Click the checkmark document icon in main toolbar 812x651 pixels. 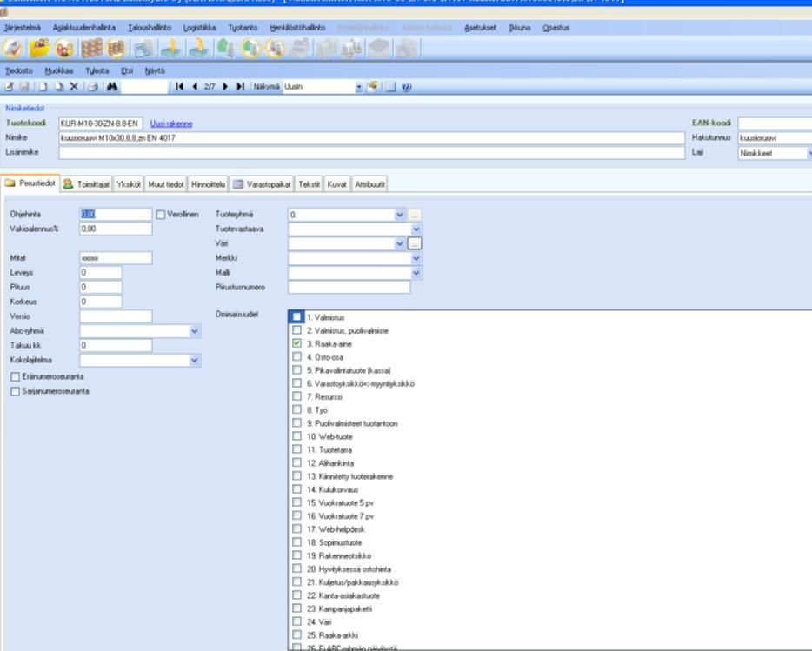[12, 49]
